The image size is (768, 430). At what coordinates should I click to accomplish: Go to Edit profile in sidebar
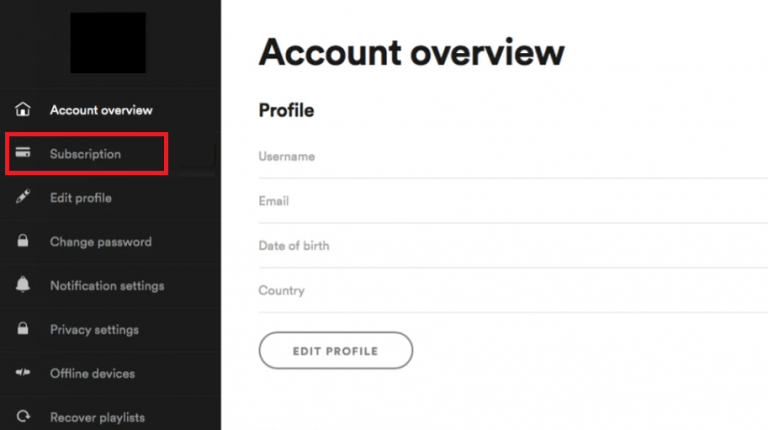[x=110, y=198]
